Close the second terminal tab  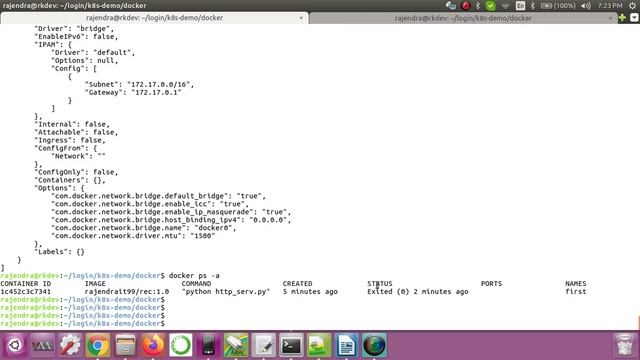610,18
